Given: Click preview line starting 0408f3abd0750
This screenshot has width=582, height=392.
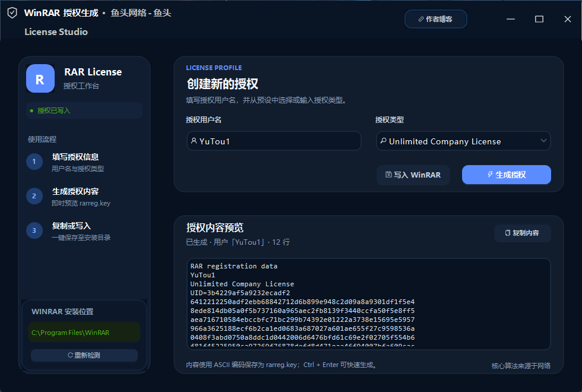Looking at the screenshot, I should point(302,337).
